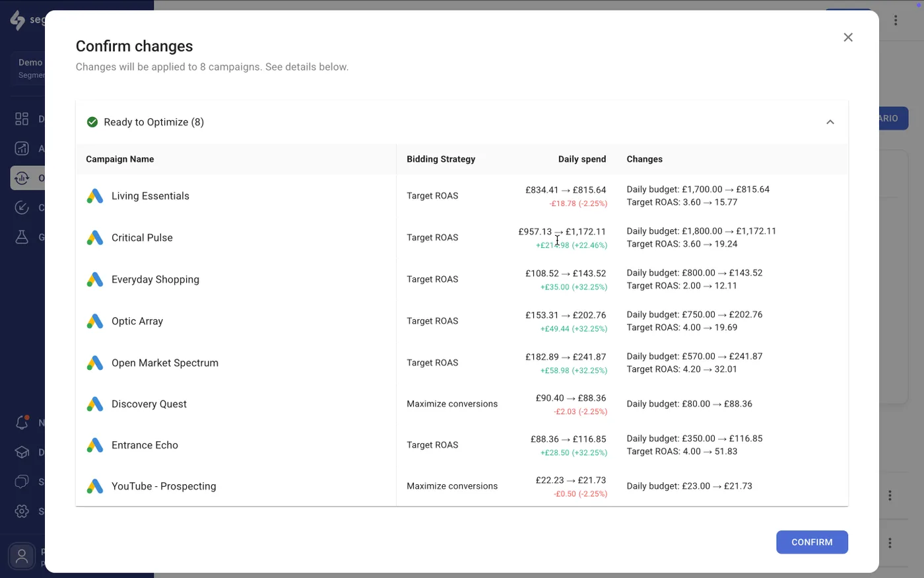Click the green check beside Ready to Optimize
The height and width of the screenshot is (578, 924).
click(x=92, y=122)
